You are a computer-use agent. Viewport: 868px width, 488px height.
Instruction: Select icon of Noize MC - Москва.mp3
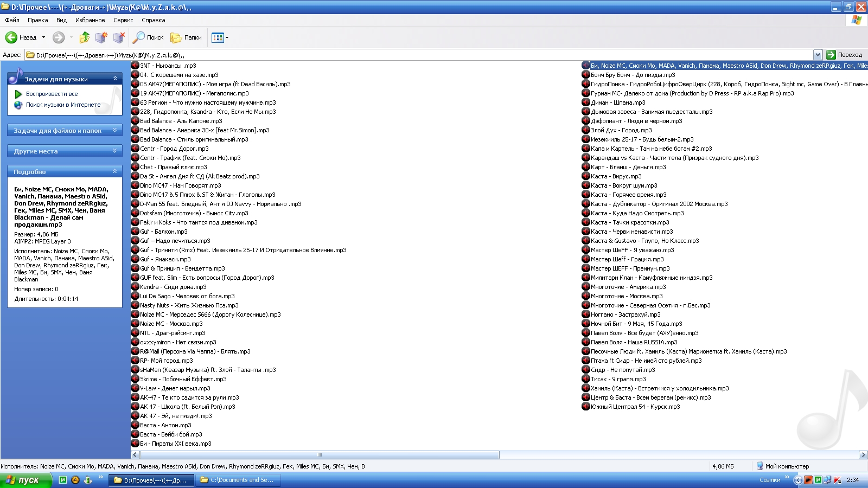[135, 324]
